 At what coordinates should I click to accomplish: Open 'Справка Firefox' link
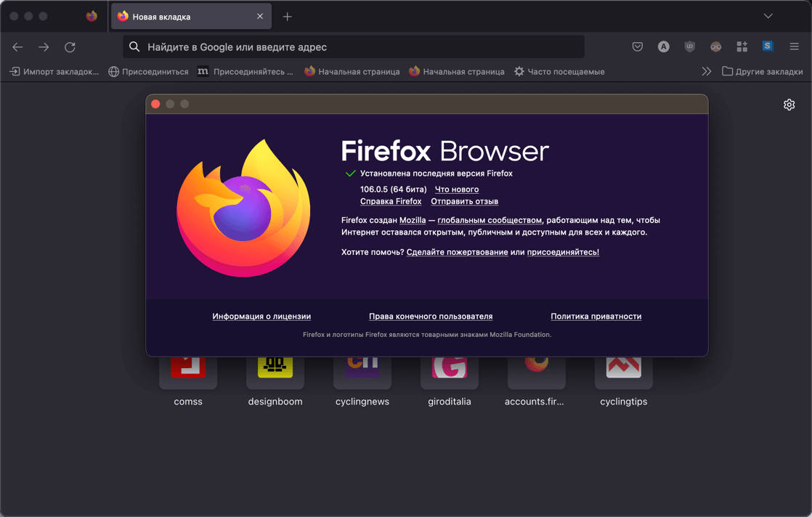tap(391, 201)
